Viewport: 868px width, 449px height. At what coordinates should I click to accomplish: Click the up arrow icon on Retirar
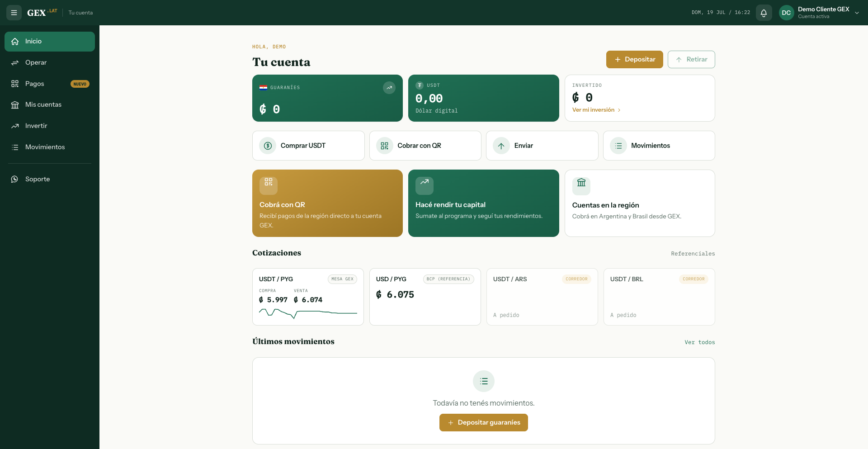pyautogui.click(x=679, y=60)
